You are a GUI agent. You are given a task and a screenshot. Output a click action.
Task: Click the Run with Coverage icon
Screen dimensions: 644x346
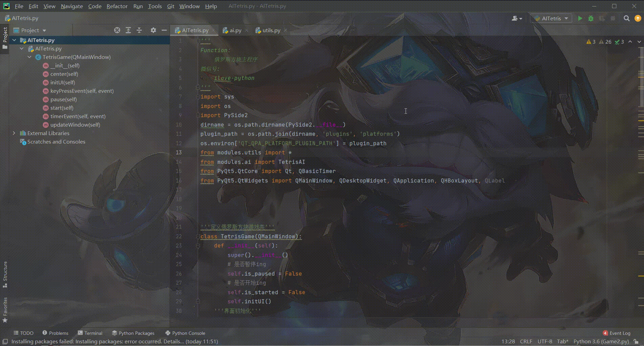[602, 19]
